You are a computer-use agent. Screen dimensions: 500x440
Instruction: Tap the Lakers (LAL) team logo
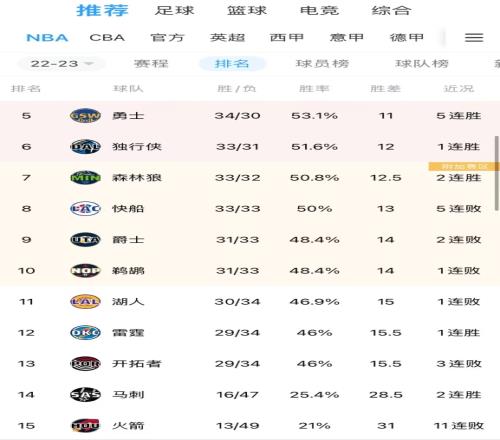85,302
